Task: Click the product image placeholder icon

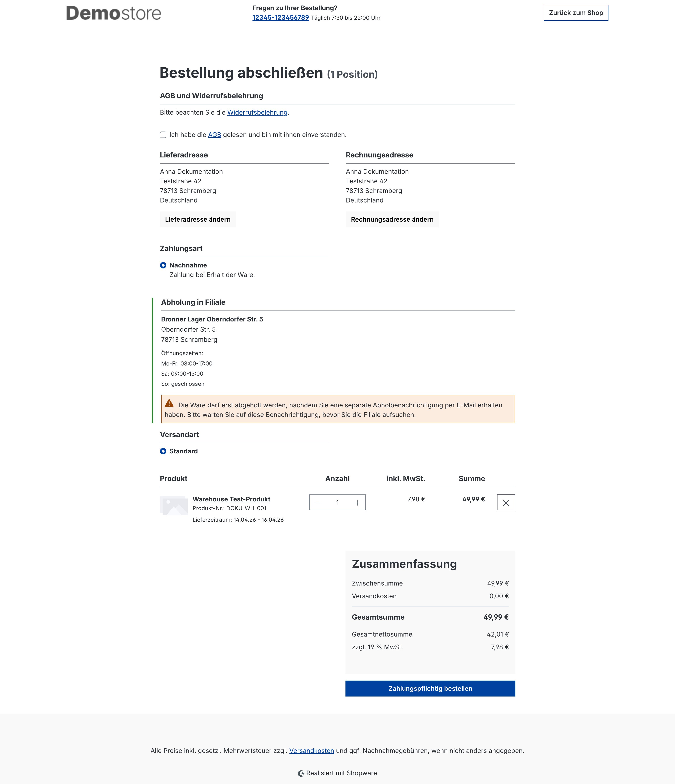Action: coord(174,506)
